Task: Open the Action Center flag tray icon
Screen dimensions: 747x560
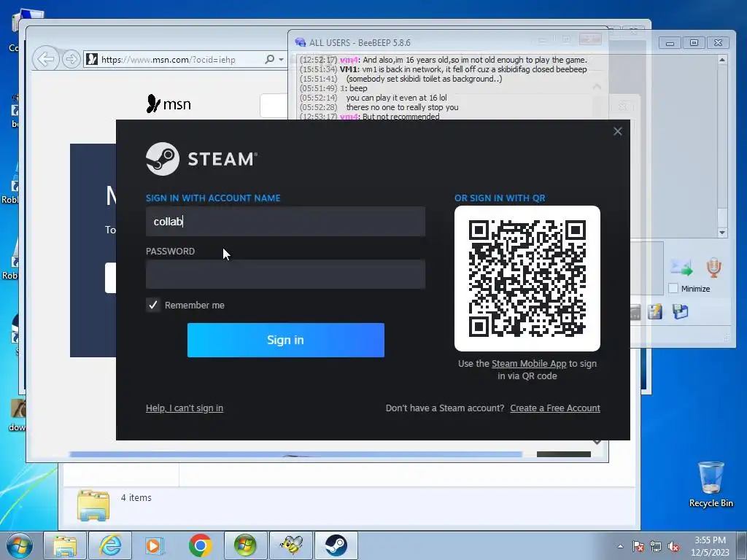Action: tap(638, 546)
